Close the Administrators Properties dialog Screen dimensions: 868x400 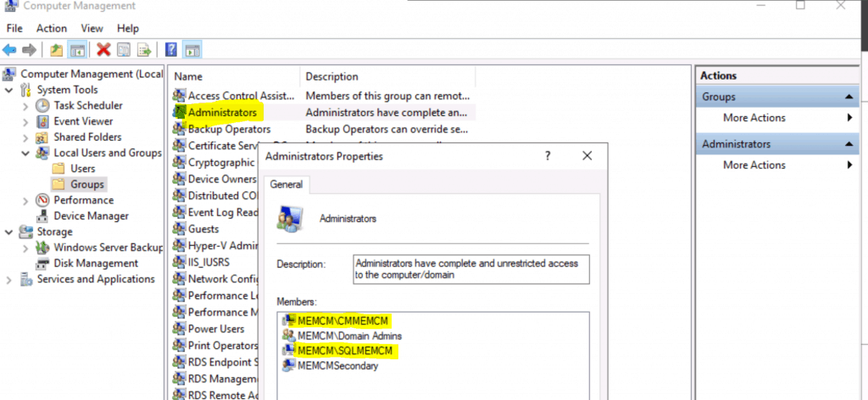587,157
